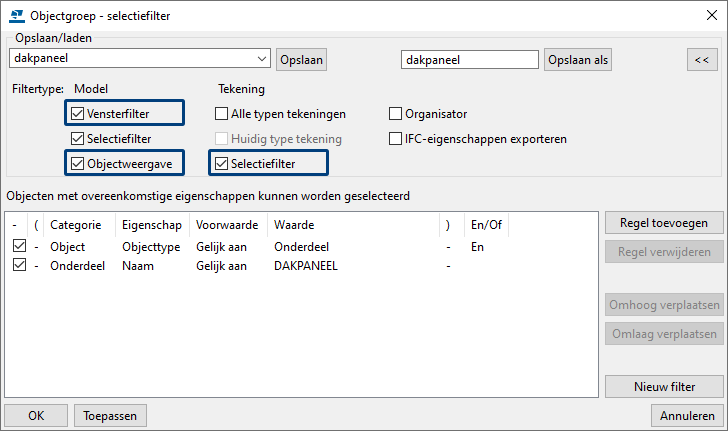
Task: Click the Naam property cell
Action: tap(138, 266)
